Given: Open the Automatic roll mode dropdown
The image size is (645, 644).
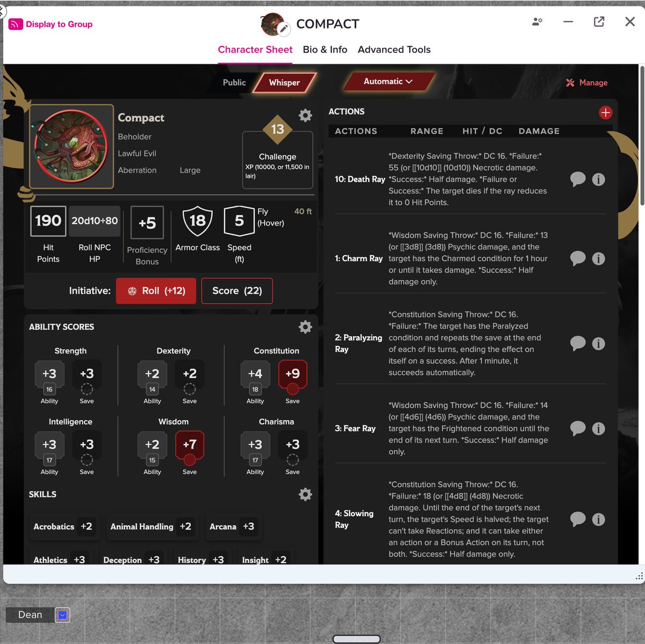Looking at the screenshot, I should pyautogui.click(x=388, y=81).
